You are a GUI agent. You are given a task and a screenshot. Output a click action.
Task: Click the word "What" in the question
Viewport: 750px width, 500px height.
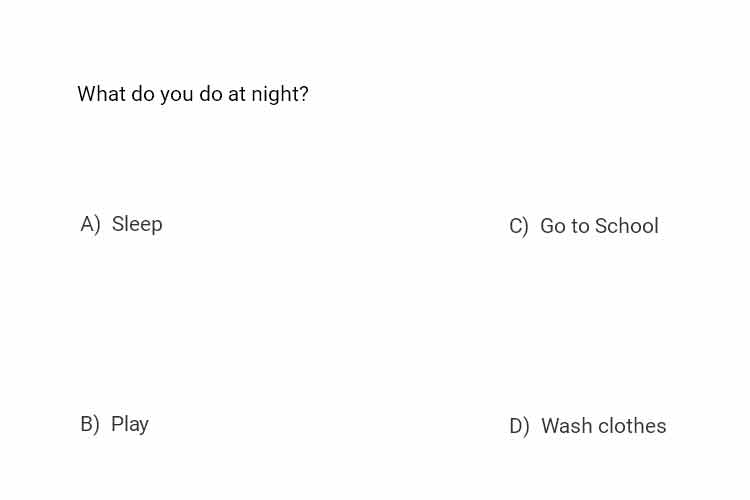pos(101,94)
